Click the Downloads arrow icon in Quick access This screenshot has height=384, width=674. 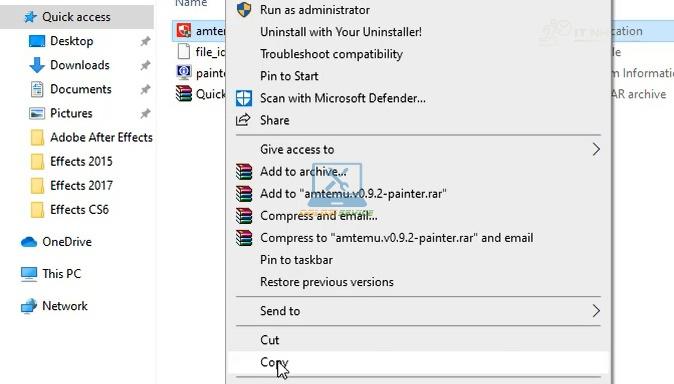37,65
